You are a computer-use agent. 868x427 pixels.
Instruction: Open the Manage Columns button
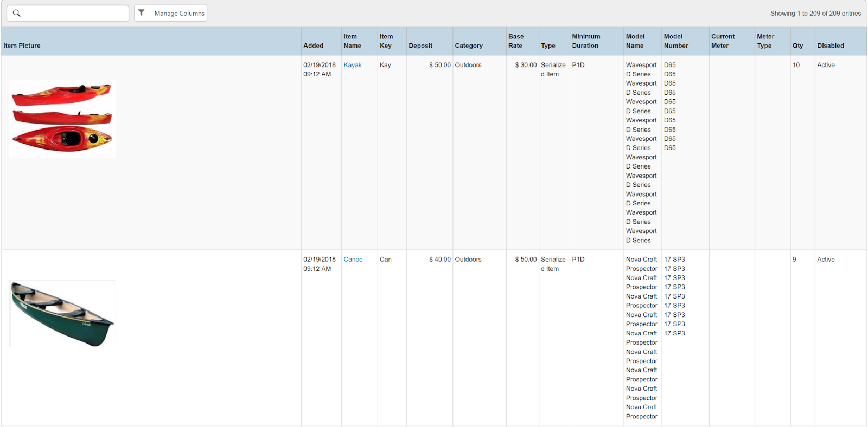coord(171,13)
